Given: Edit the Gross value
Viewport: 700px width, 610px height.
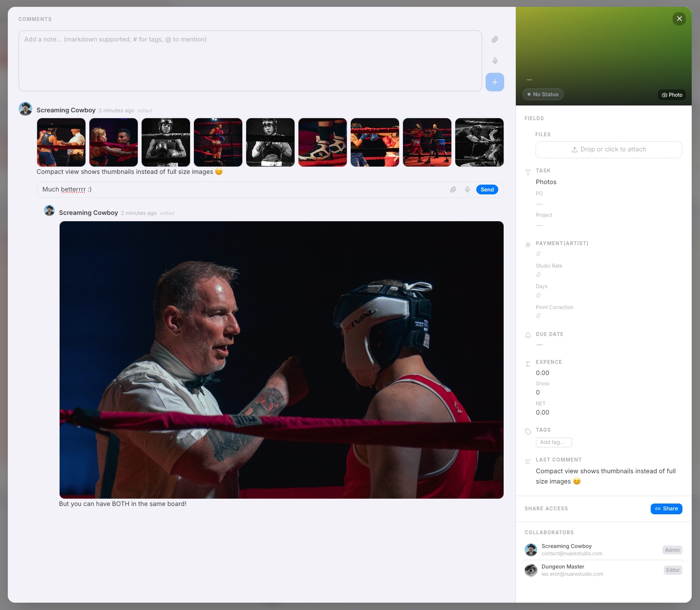Looking at the screenshot, I should tap(538, 393).
